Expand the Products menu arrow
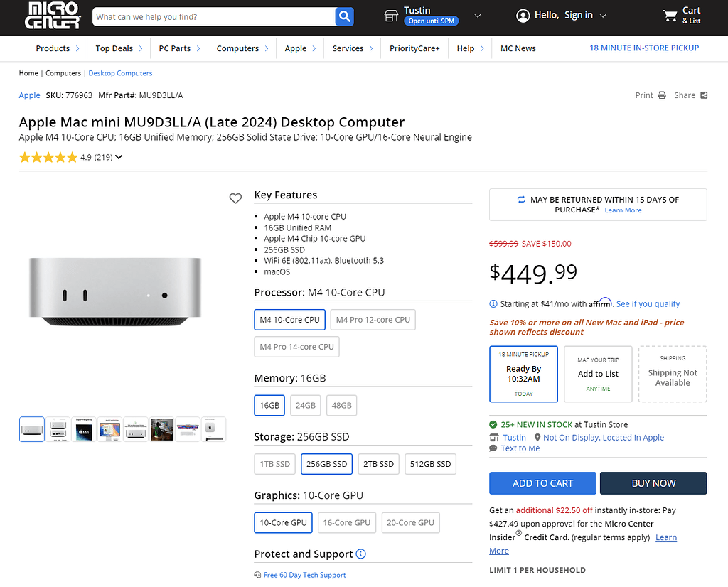 point(77,48)
